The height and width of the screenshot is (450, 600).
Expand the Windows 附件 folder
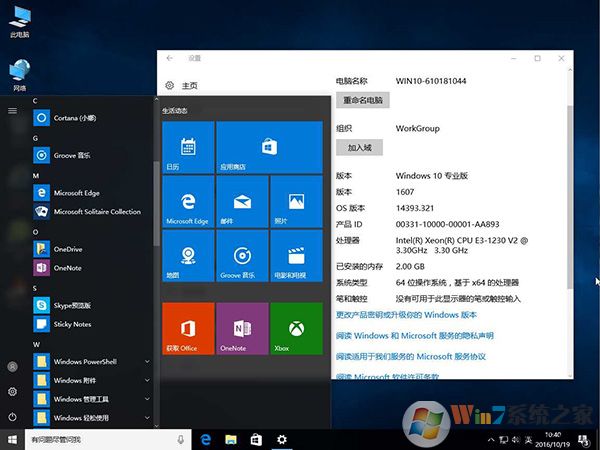point(147,380)
